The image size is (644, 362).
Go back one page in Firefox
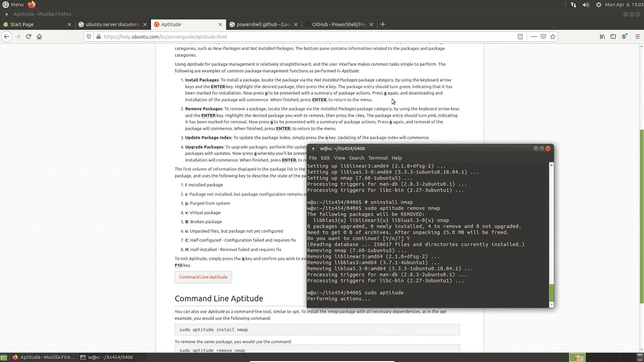[x=7, y=36]
